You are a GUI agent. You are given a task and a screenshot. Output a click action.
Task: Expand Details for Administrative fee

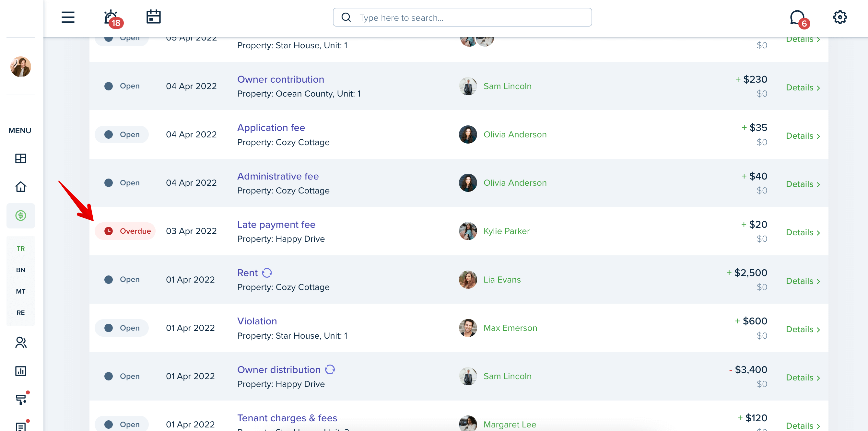(x=803, y=184)
